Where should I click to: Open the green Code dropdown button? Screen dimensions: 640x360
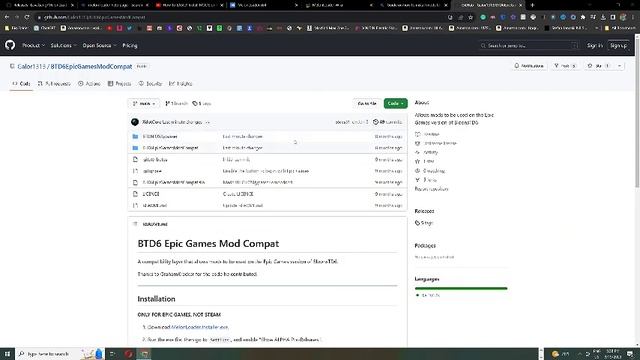(395, 104)
